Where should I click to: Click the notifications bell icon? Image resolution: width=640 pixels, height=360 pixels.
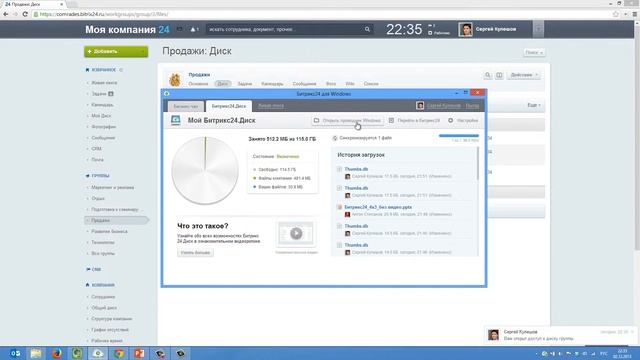pyautogui.click(x=193, y=29)
